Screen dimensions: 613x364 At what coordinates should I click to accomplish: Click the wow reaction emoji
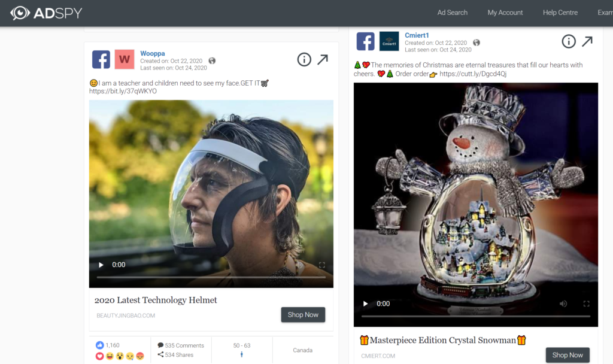coord(120,356)
